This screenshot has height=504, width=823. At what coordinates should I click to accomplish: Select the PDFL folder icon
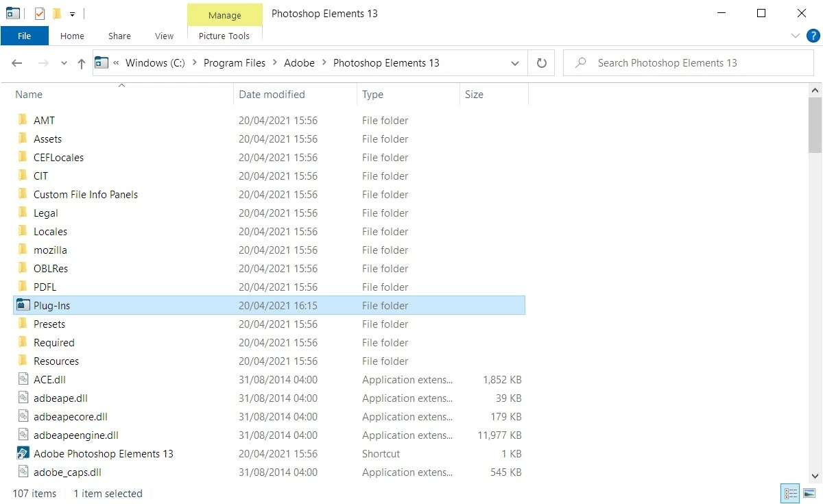click(23, 287)
